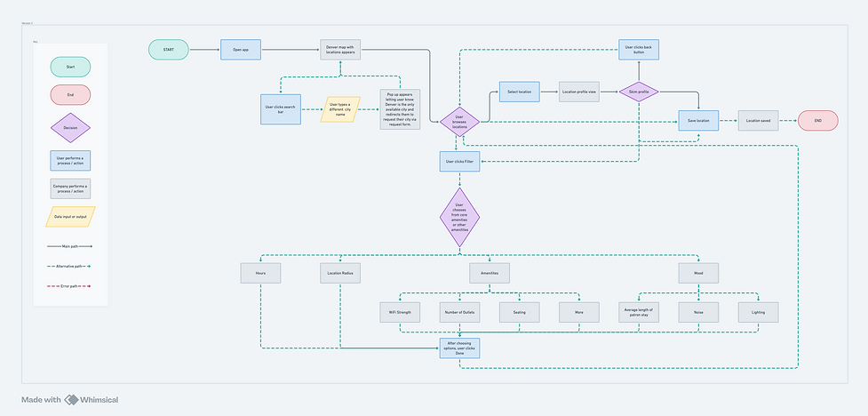Click the User clicks search bar box
The width and height of the screenshot is (868, 416).
click(x=281, y=109)
